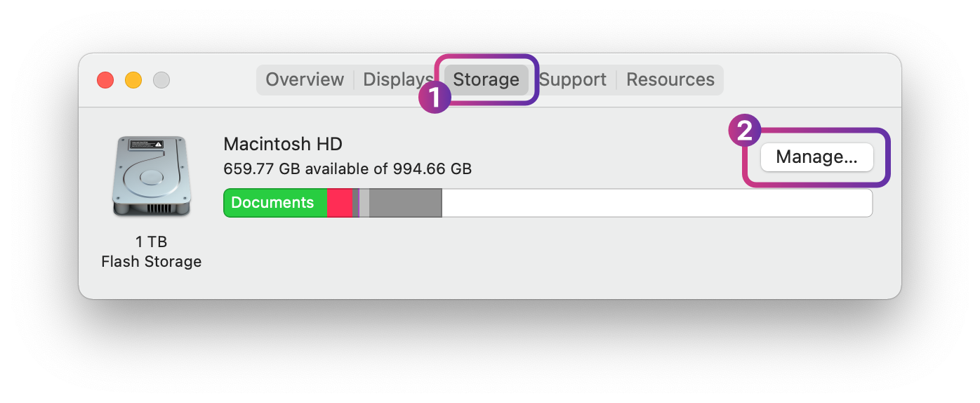Click the Macintosh HD drive icon
This screenshot has height=403, width=980.
point(151,176)
